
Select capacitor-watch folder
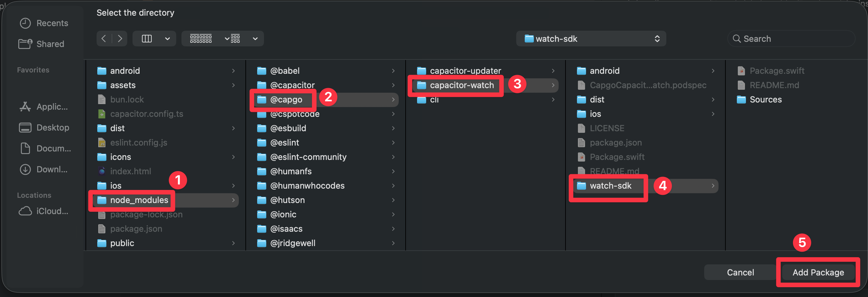coord(485,85)
